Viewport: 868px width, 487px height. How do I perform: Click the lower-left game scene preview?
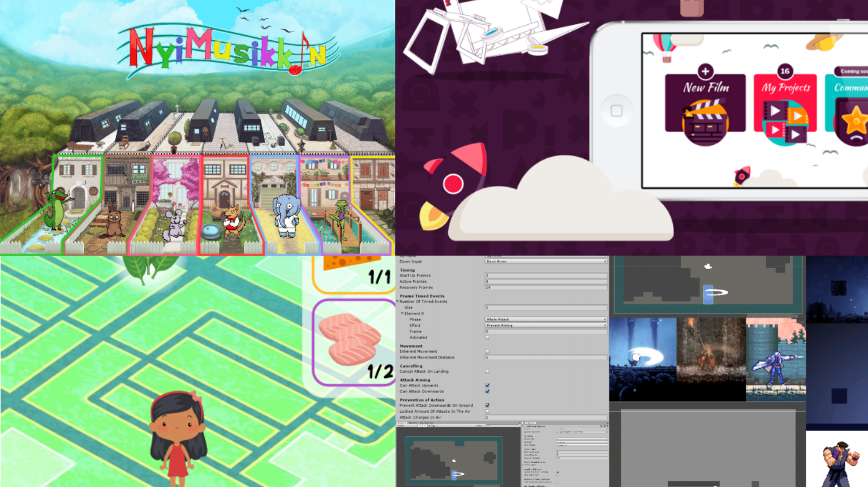click(454, 460)
